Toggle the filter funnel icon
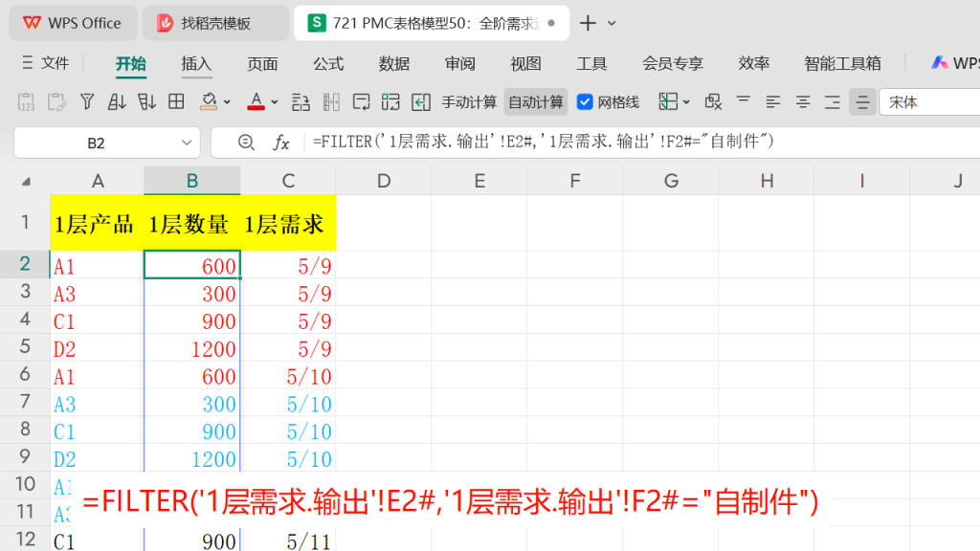This screenshot has height=551, width=980. coord(87,101)
